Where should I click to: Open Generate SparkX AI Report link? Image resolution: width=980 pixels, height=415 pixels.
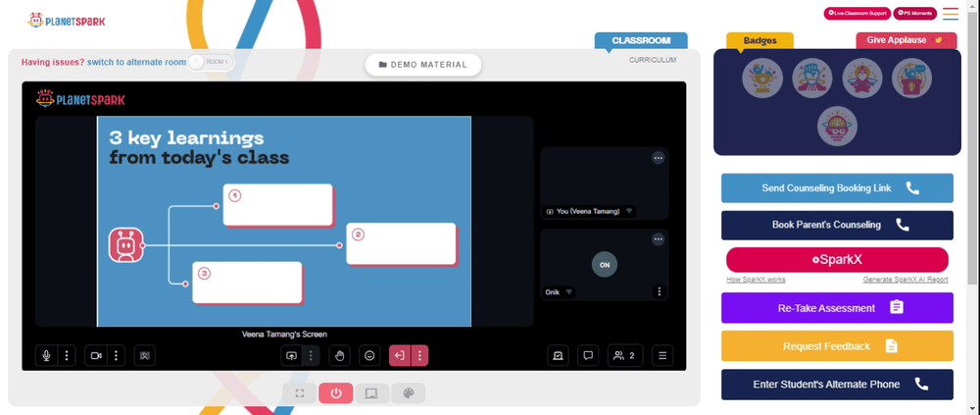pyautogui.click(x=905, y=280)
